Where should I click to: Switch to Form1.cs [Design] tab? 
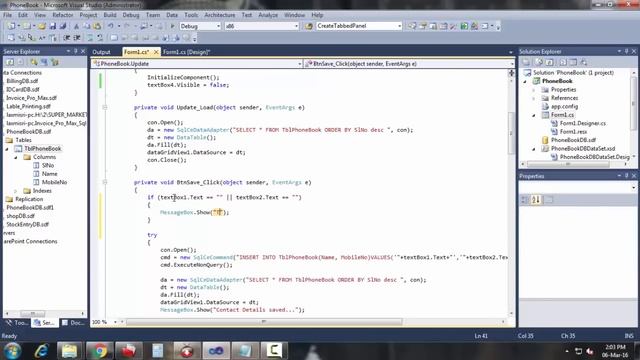[x=187, y=52]
